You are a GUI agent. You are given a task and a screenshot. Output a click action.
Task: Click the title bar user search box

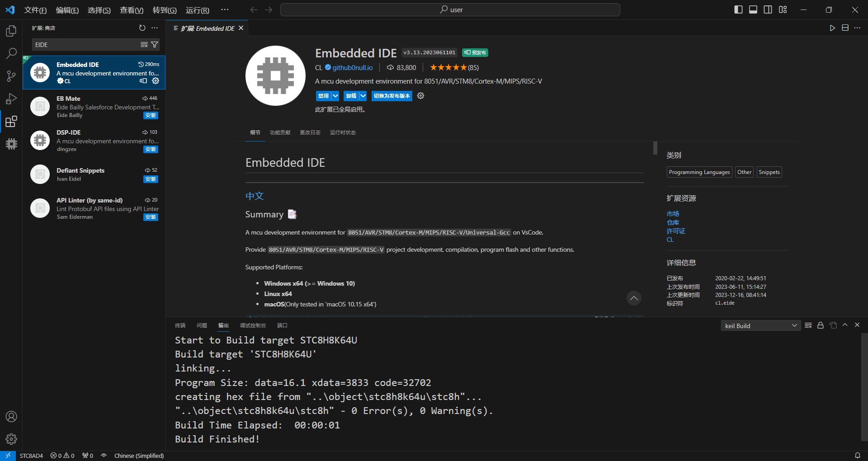(x=450, y=9)
